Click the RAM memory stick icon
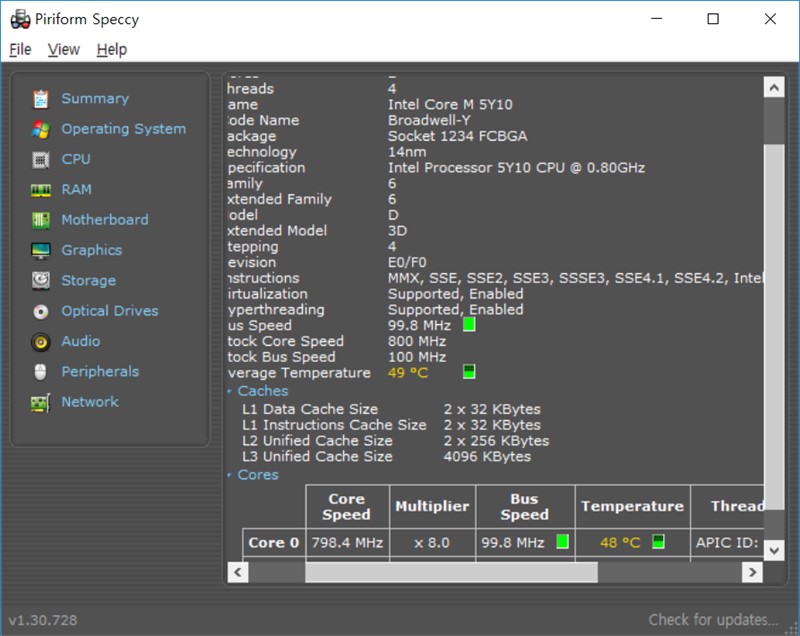Viewport: 800px width, 636px height. pyautogui.click(x=41, y=190)
